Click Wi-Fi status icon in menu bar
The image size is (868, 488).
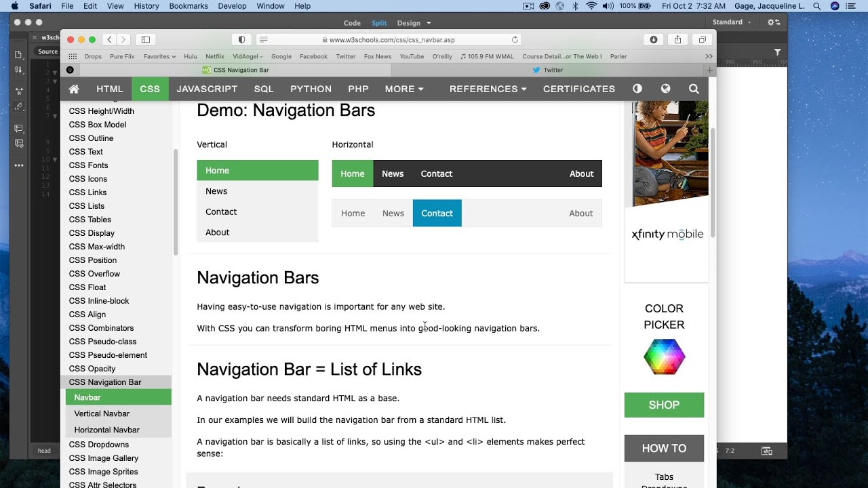coord(591,6)
